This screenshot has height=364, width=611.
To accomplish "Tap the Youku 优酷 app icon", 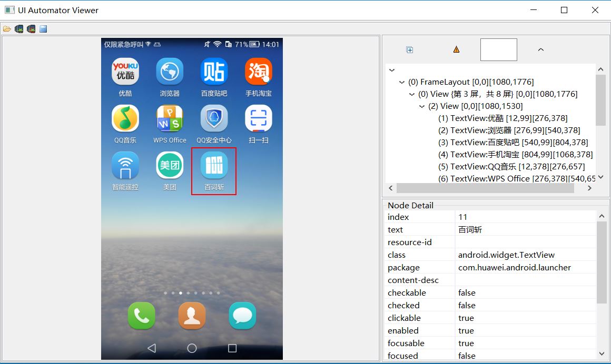I will (125, 72).
